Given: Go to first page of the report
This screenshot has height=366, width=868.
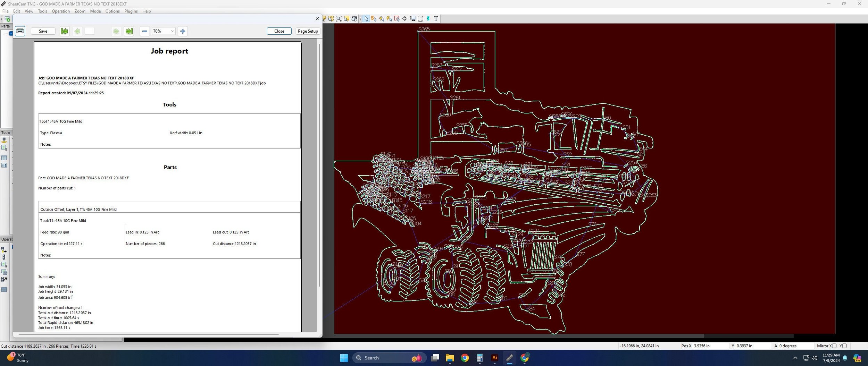Looking at the screenshot, I should tap(64, 31).
